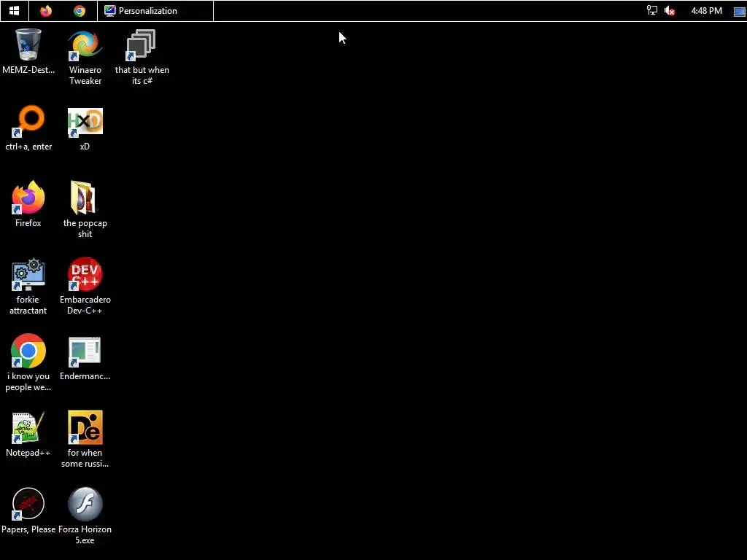Screen dimensions: 747x560
Task: Open the muted volume tray icon
Action: click(670, 10)
